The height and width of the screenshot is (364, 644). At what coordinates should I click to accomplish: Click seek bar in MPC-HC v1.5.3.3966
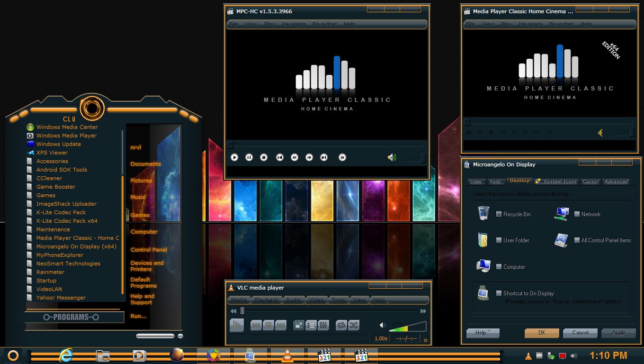tap(327, 145)
